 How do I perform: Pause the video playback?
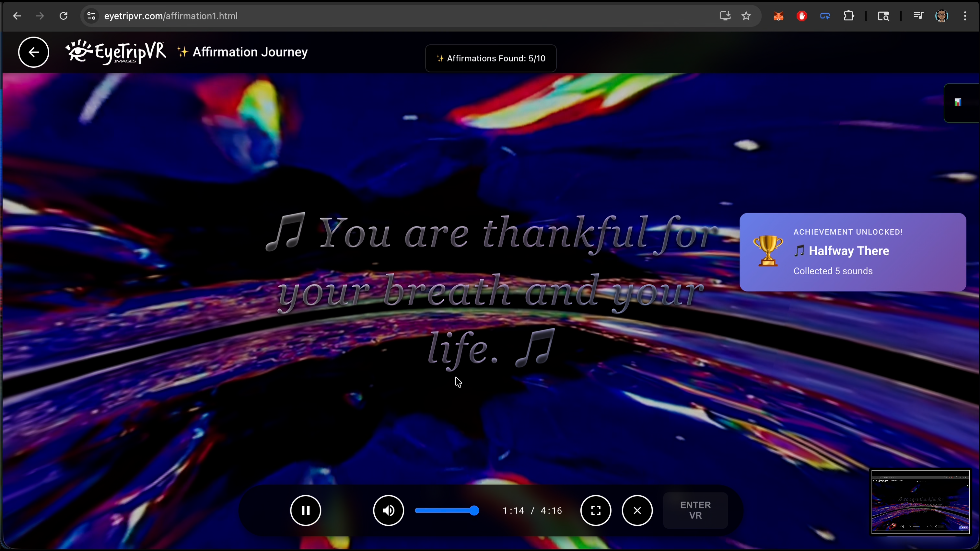coord(306,510)
